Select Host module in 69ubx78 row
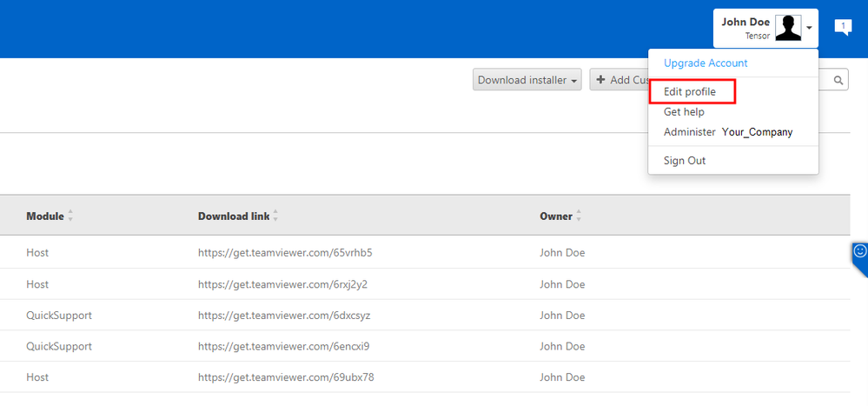Image resolution: width=868 pixels, height=406 pixels. (37, 377)
